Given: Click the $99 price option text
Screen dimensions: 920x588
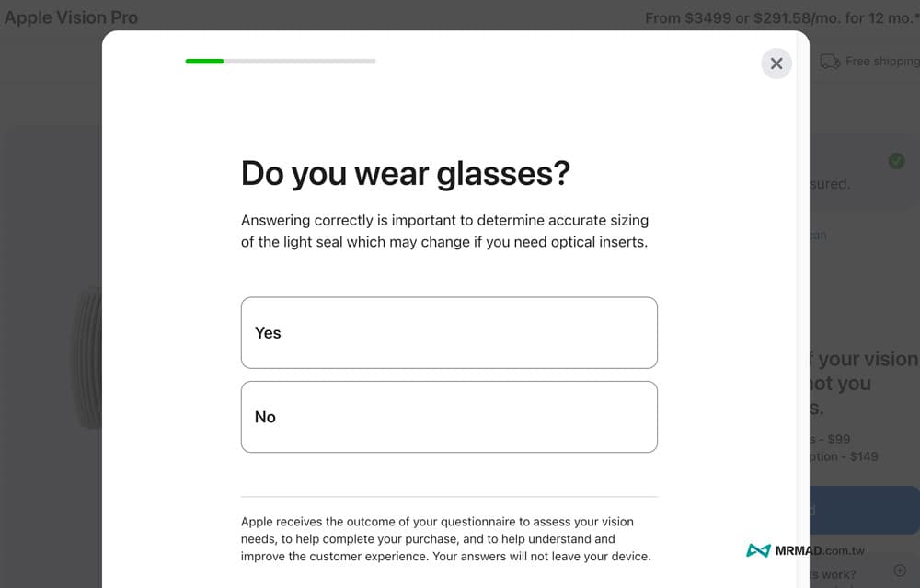Looking at the screenshot, I should point(831,439).
